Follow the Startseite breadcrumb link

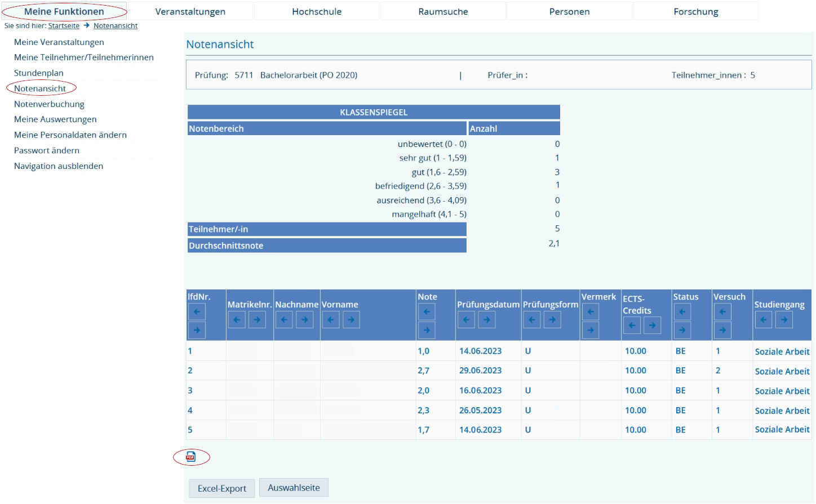(64, 26)
